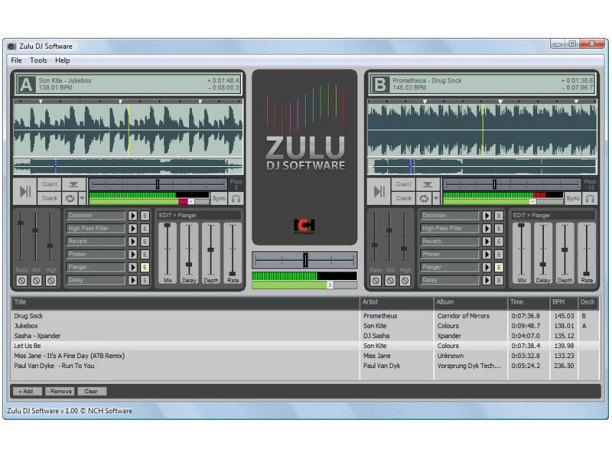Image resolution: width=612 pixels, height=459 pixels.
Task: Sort playlist by Title column header
Action: tap(185, 302)
